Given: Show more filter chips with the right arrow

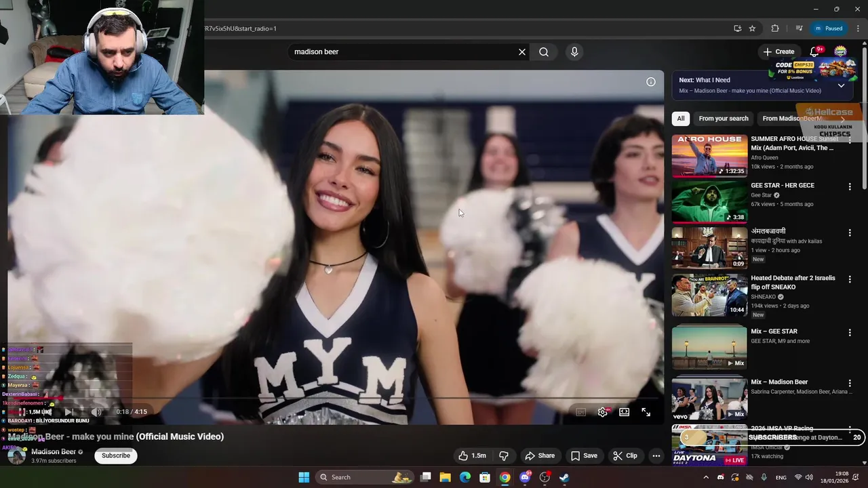Looking at the screenshot, I should [x=843, y=119].
